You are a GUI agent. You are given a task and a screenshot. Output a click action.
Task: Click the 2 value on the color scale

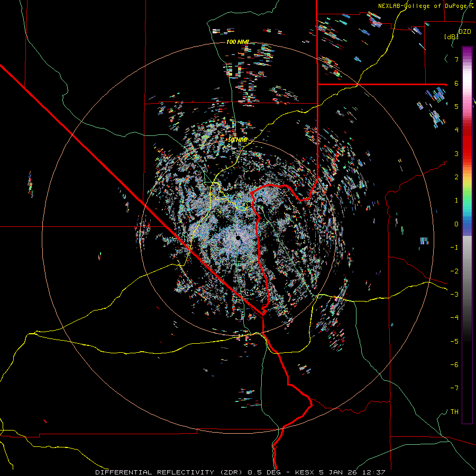456,177
